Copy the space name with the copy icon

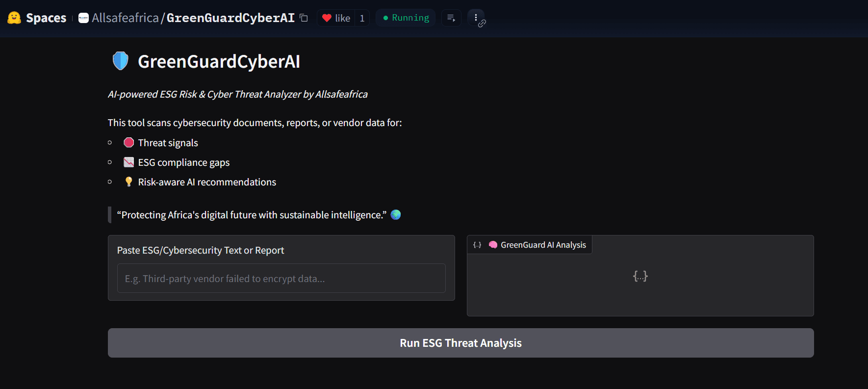coord(304,18)
